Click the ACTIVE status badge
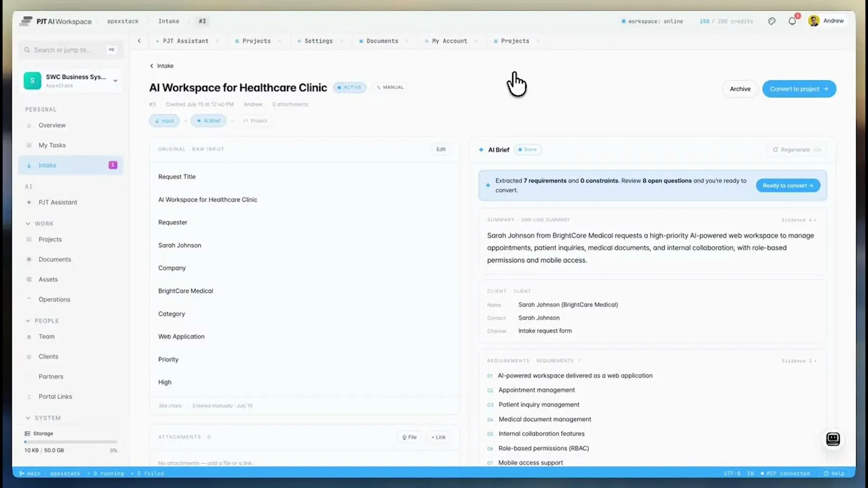The image size is (868, 488). (x=349, y=87)
